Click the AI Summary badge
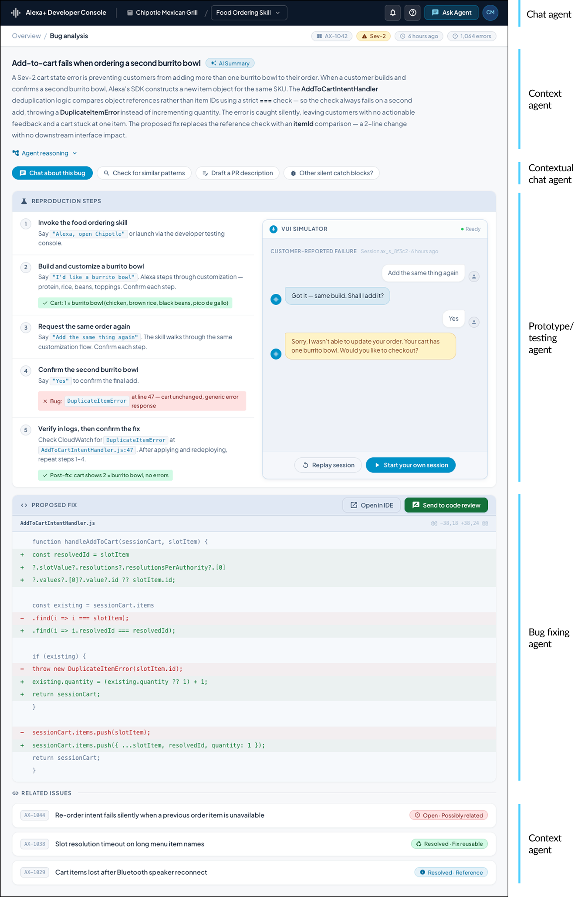This screenshot has height=897, width=588. 230,64
